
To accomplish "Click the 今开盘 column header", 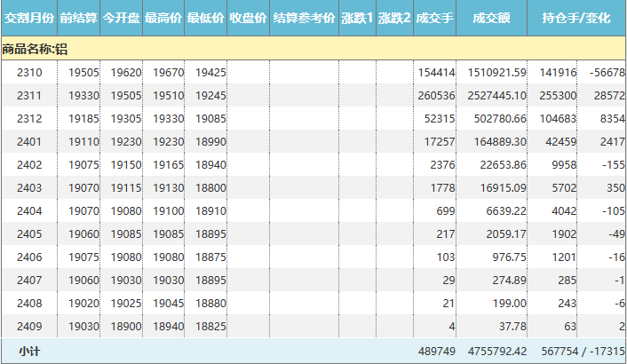I will pos(121,18).
